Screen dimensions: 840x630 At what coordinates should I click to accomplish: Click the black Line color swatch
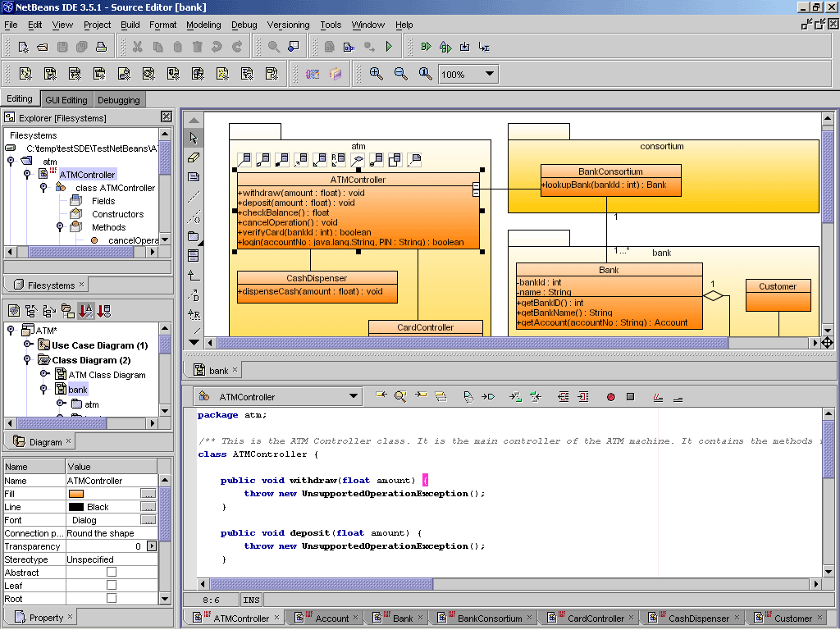click(76, 507)
